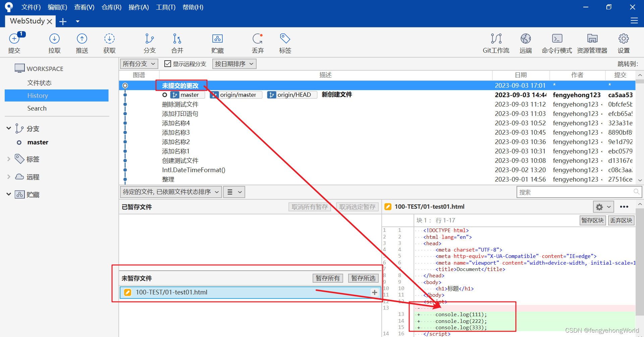The width and height of the screenshot is (644, 337).
Task: Click Unstage selected (取消选定暂存) button
Action: 357,207
